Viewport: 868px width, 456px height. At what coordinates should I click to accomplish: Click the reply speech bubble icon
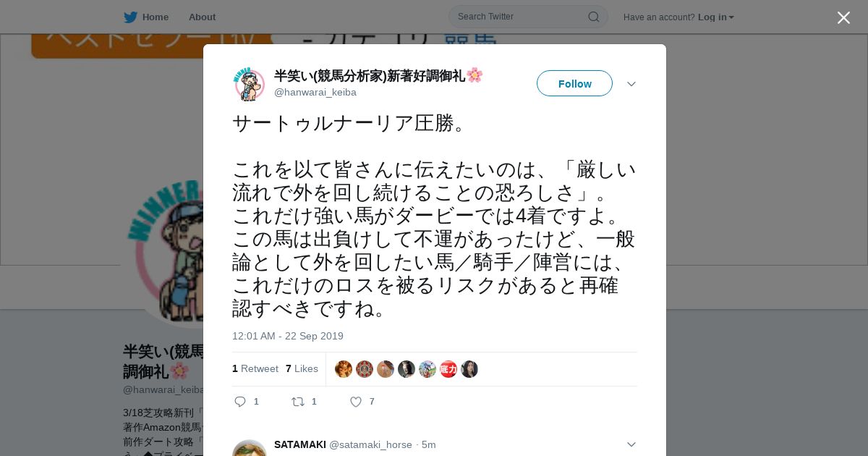click(240, 402)
